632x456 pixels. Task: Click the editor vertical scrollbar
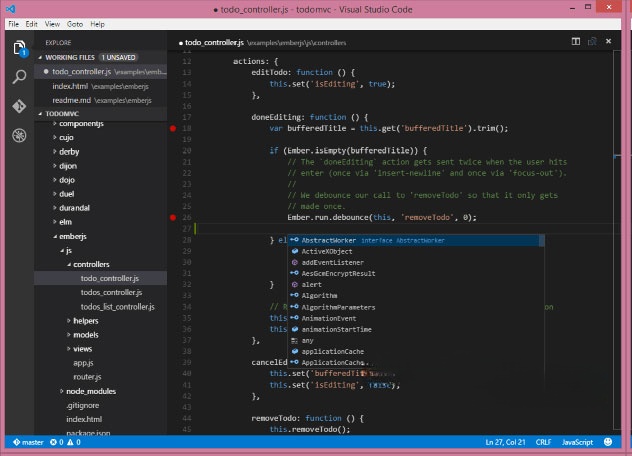pos(617,240)
